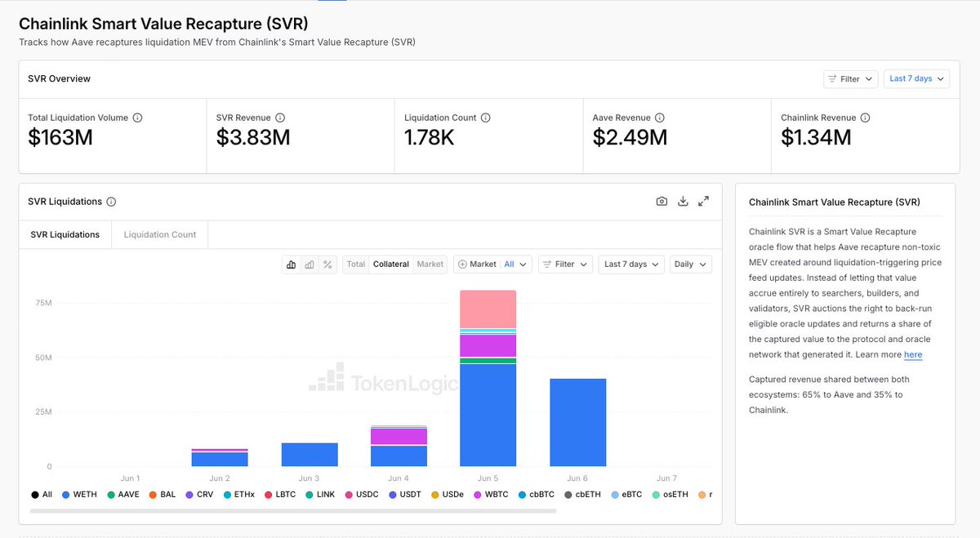
Task: Toggle BAL series in legend
Action: [x=163, y=495]
